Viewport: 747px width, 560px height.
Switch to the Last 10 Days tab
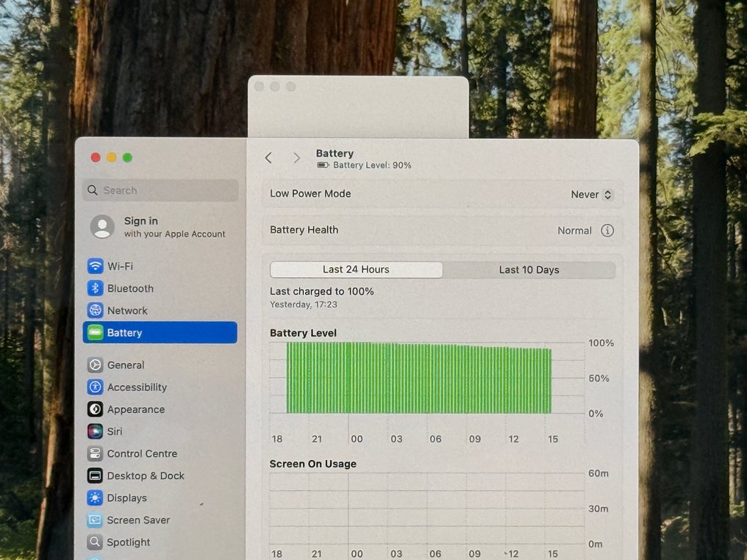[x=529, y=270]
